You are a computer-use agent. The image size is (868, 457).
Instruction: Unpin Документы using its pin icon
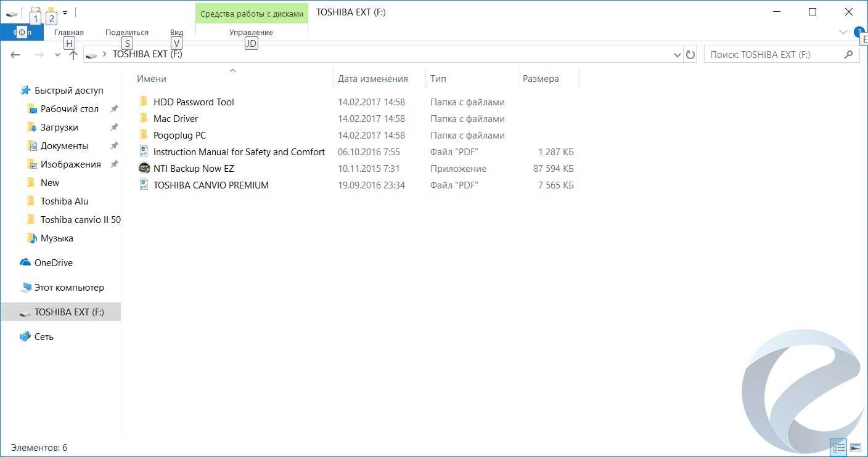click(114, 146)
